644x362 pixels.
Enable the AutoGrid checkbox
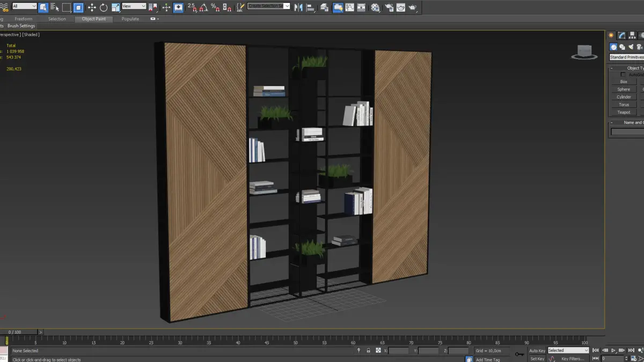[623, 75]
